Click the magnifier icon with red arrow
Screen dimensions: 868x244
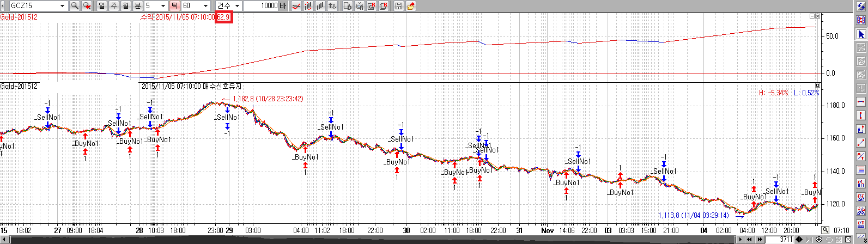[86, 6]
